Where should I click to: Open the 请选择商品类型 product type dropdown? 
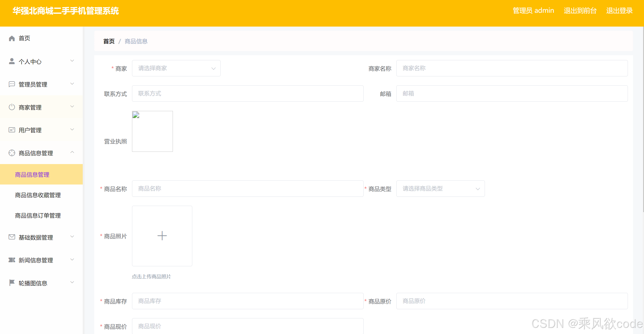click(x=440, y=189)
